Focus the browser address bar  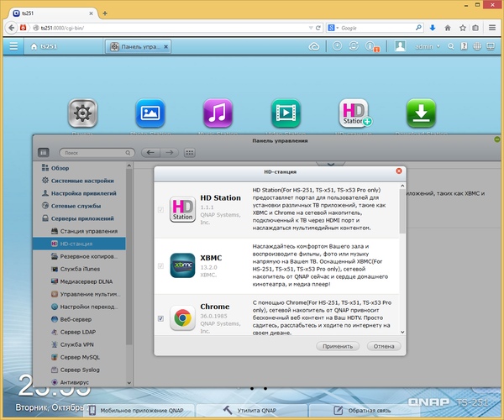click(172, 28)
